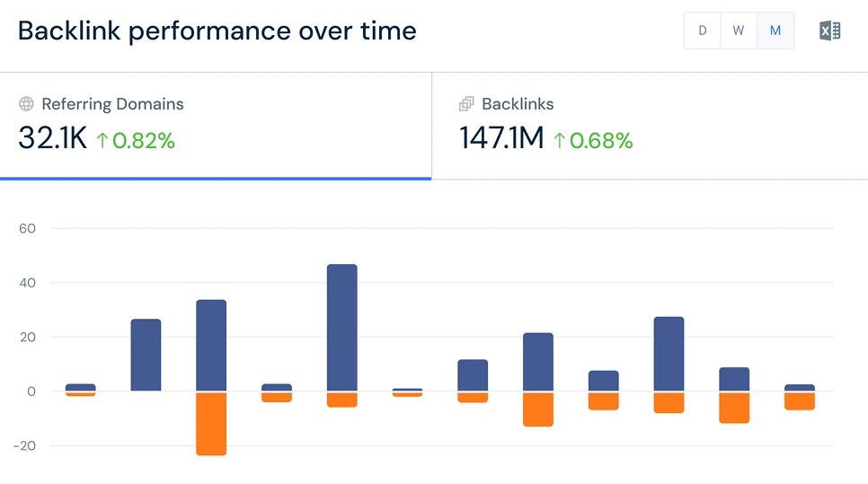Viewport: 868px width, 484px height.
Task: Select the rightmost orange bar
Action: [x=800, y=400]
